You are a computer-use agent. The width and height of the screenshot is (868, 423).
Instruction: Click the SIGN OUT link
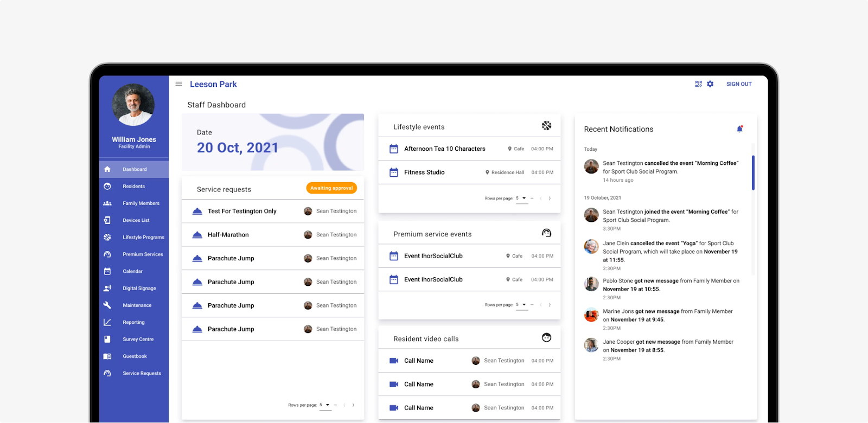pos(739,84)
